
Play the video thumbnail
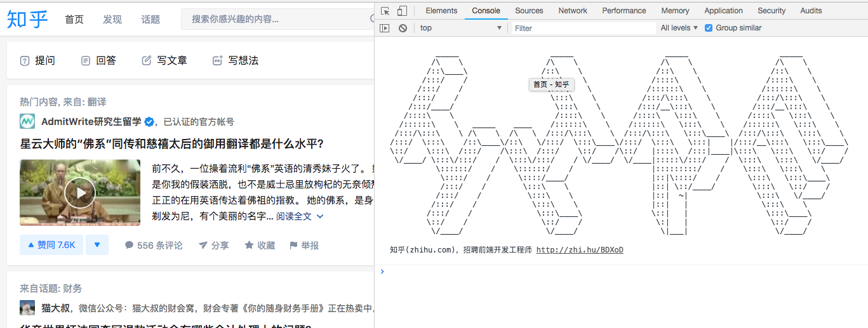coord(80,193)
